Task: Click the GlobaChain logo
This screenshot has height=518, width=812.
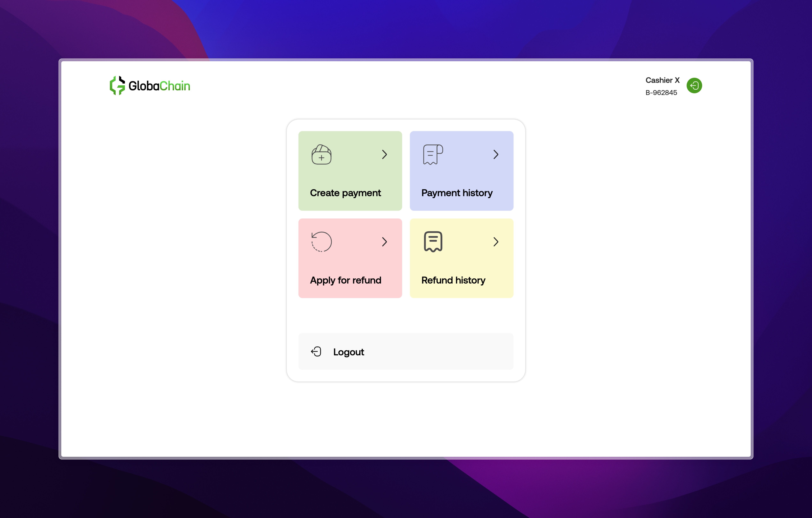Action: click(x=150, y=86)
